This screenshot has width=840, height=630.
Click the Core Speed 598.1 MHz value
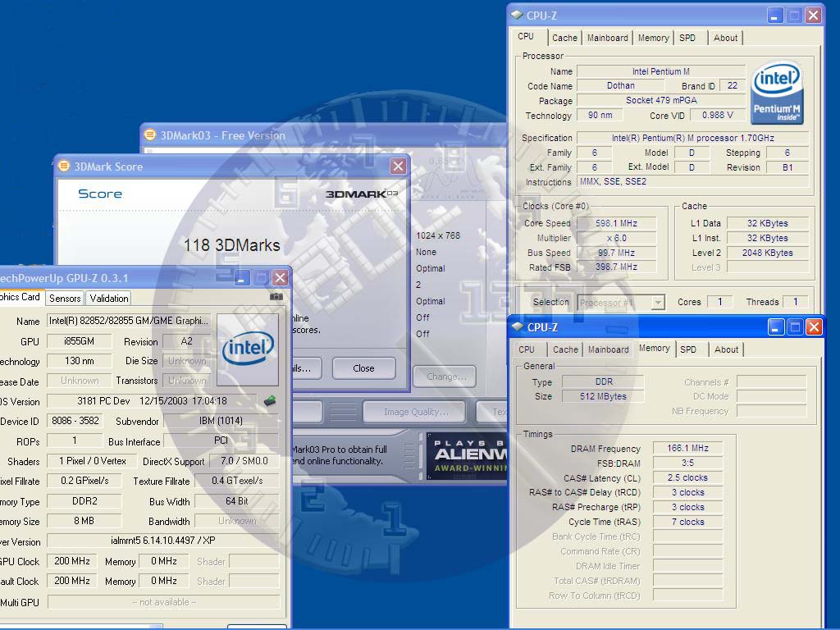pos(616,223)
